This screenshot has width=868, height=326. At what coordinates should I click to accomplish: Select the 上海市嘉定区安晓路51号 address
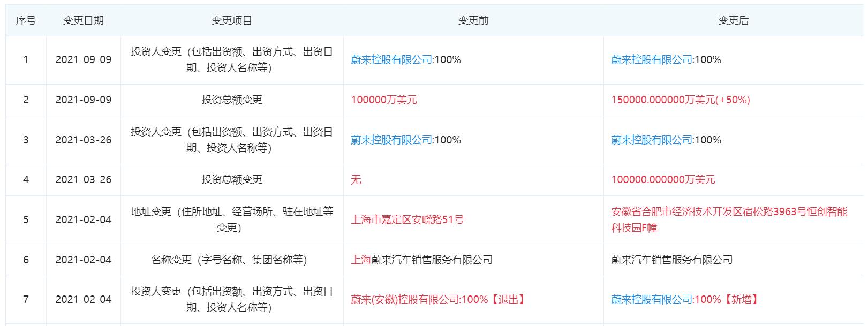coord(407,220)
